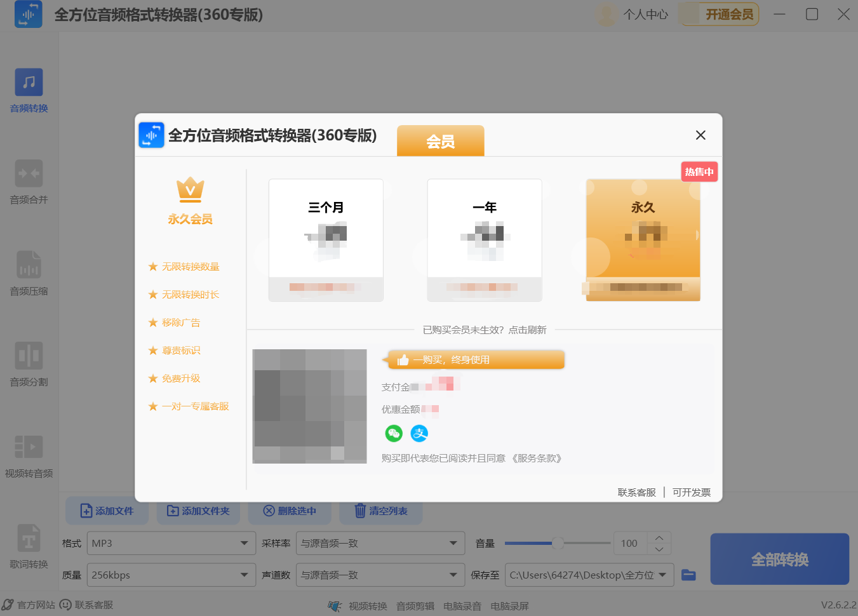Open the 采样率 dropdown
Viewport: 858px width, 616px height.
(380, 543)
